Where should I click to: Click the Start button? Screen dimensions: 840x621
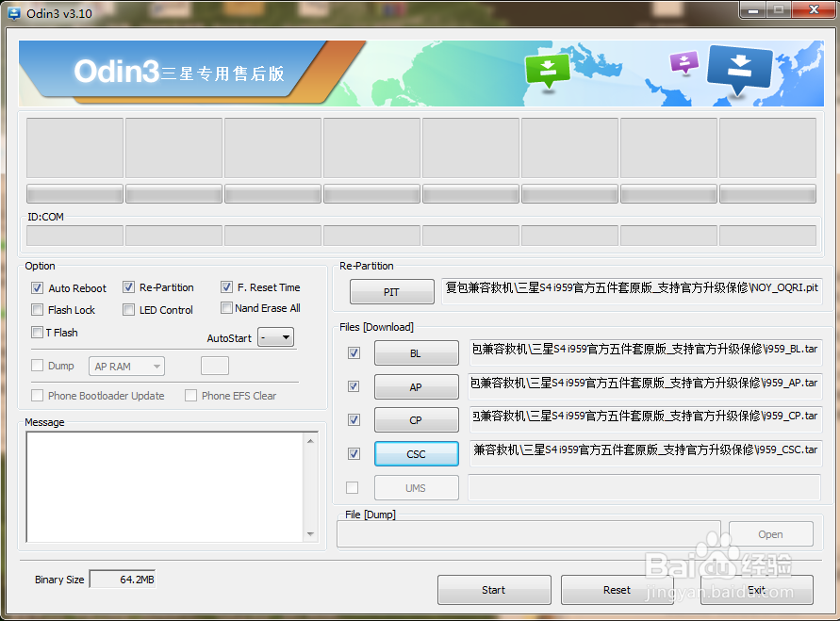click(494, 590)
